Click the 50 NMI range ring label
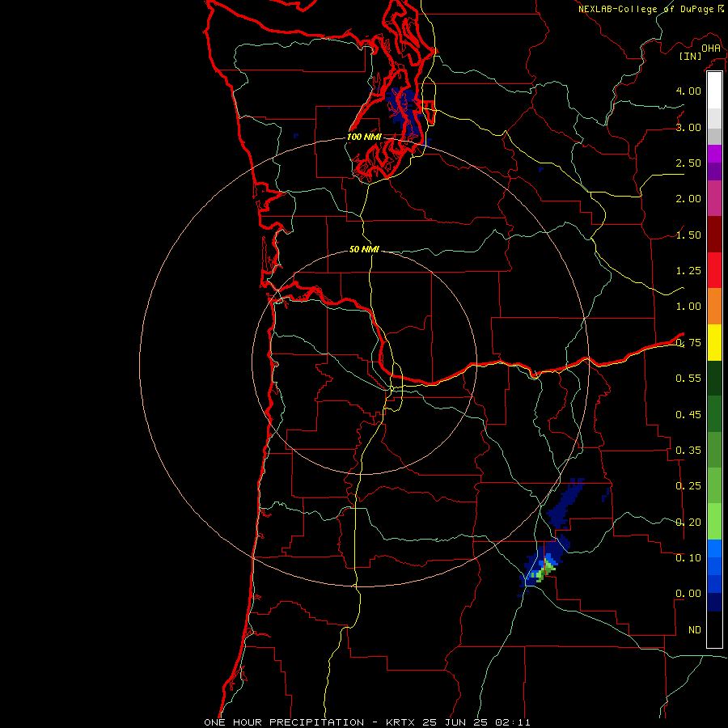The image size is (728, 728). [364, 249]
